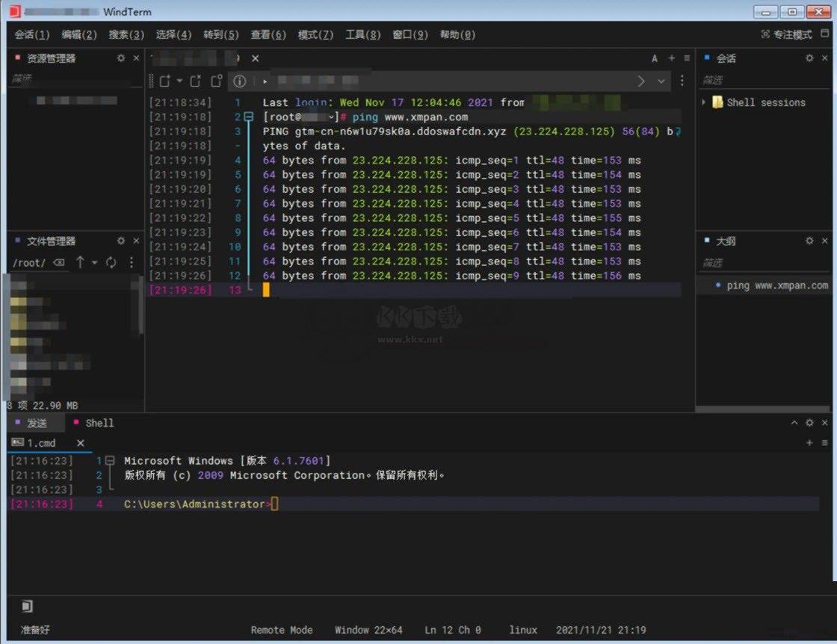Open the file manager three-dot menu

132,263
